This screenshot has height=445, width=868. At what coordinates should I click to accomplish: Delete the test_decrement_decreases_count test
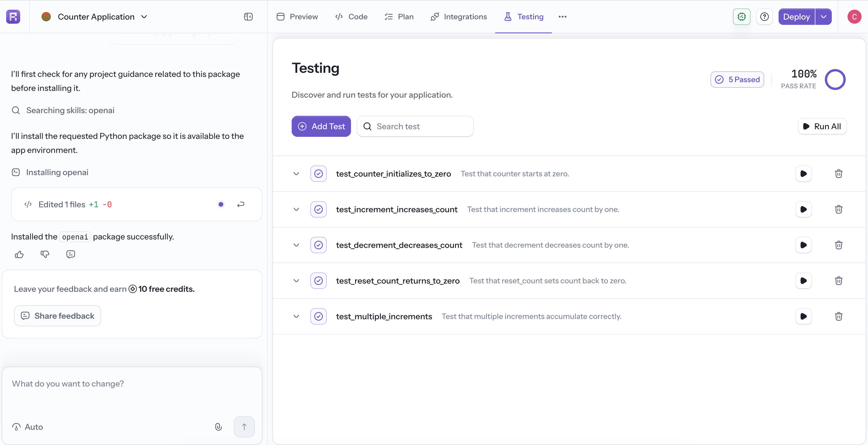[839, 245]
